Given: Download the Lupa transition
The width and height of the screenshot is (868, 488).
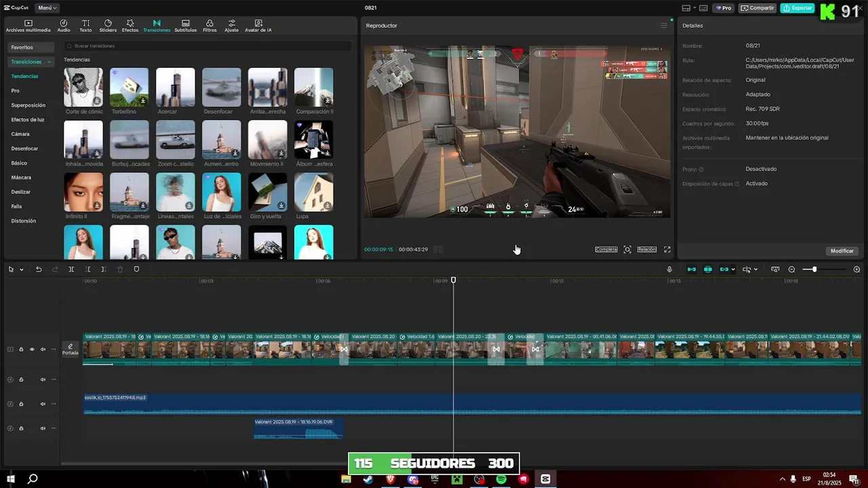Looking at the screenshot, I should tap(328, 205).
